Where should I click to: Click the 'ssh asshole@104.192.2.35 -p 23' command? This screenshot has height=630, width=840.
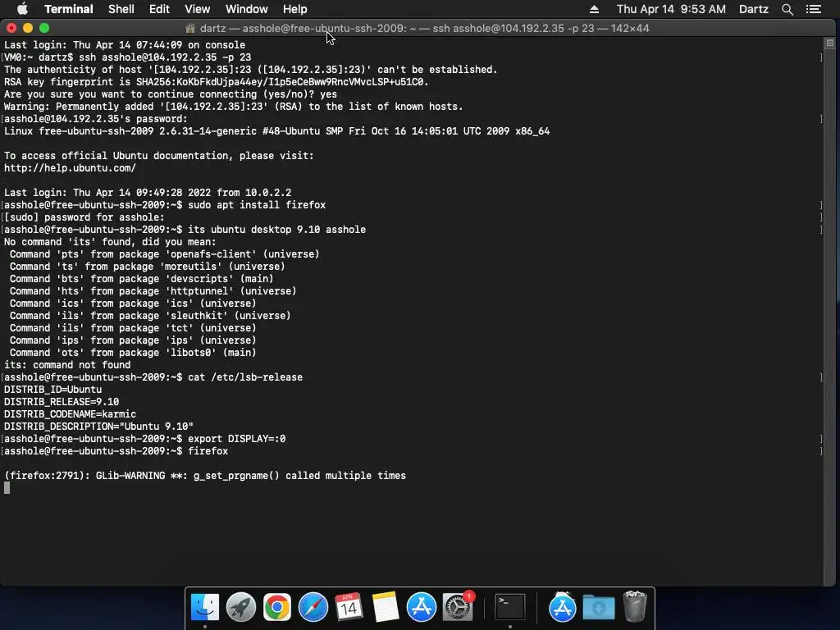tap(165, 57)
